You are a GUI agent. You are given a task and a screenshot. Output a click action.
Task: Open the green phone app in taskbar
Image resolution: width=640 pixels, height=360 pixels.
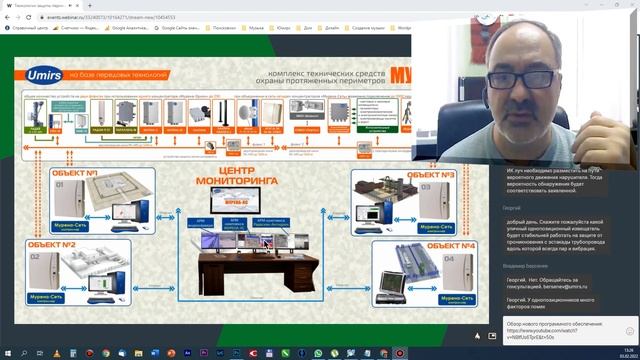[x=285, y=353]
